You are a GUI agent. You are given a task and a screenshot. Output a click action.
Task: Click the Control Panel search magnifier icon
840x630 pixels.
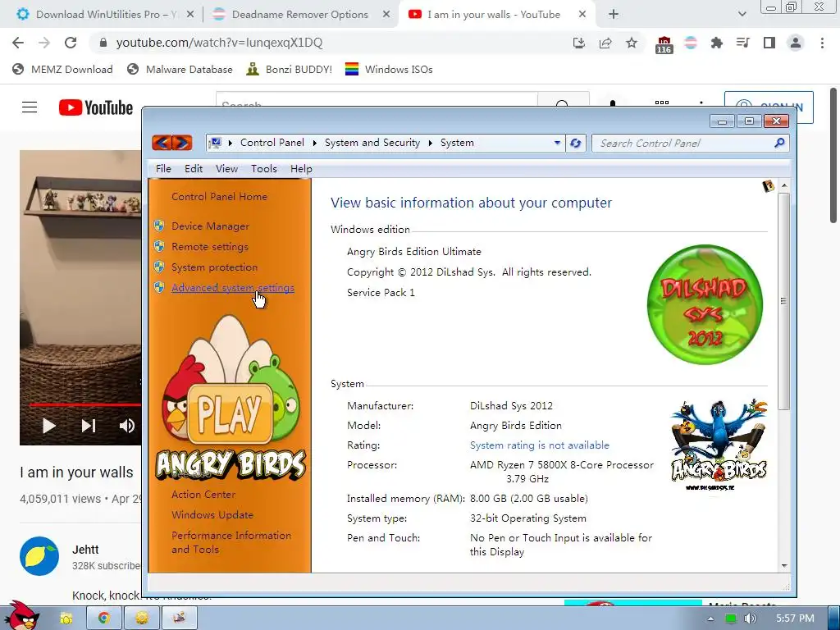(x=779, y=143)
